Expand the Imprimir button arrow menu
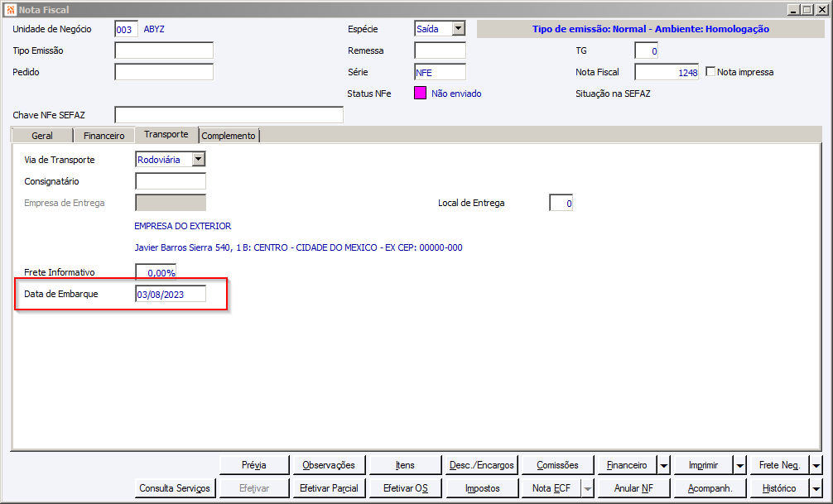Screen dimensions: 833x504 [740, 465]
